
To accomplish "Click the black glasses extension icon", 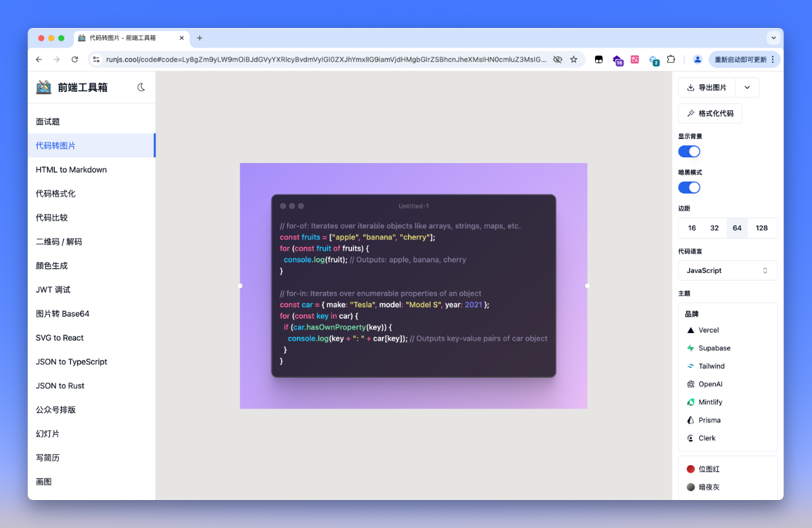I will pyautogui.click(x=598, y=59).
